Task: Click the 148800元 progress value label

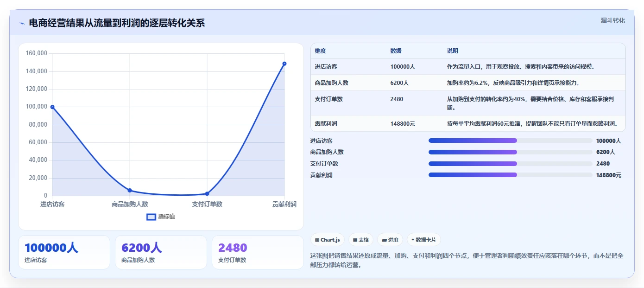Action: tap(609, 175)
